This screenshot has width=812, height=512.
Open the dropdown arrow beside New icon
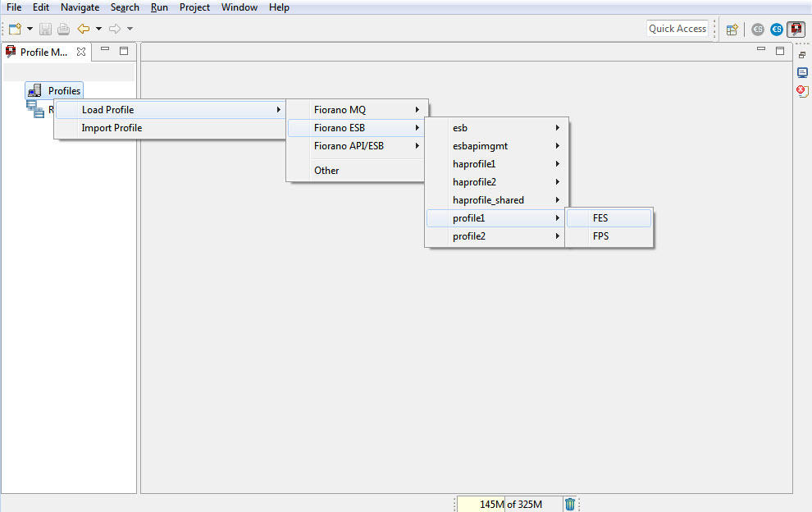(30, 29)
